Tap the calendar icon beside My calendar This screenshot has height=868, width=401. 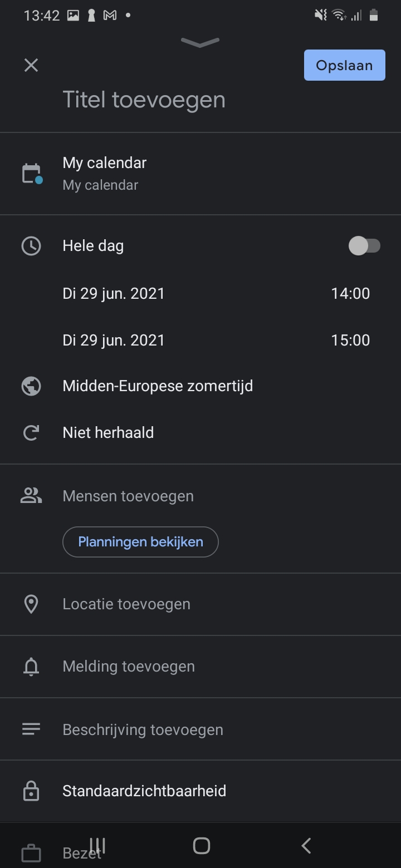(31, 173)
